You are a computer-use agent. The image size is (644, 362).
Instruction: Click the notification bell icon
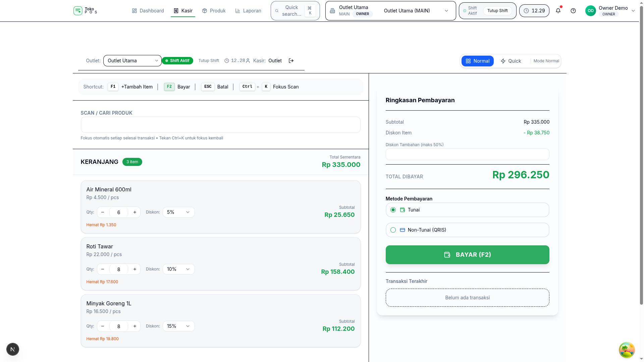pos(558,11)
